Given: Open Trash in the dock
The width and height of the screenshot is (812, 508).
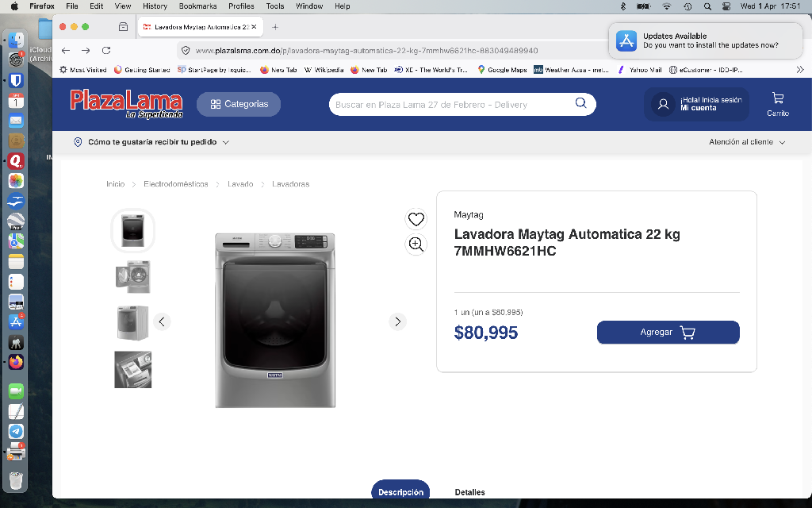Looking at the screenshot, I should point(16,480).
